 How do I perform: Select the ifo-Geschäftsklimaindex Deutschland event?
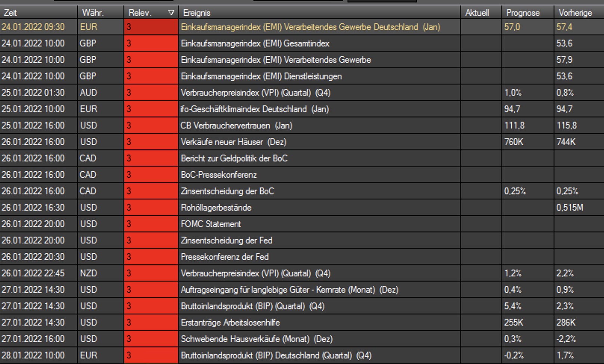[x=255, y=109]
